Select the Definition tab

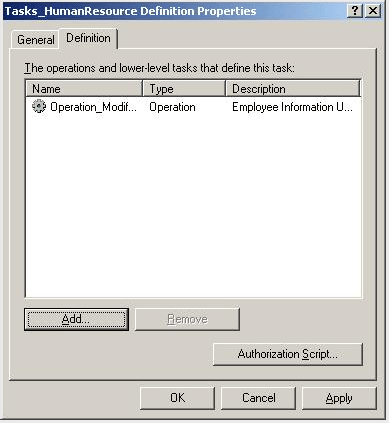point(88,38)
